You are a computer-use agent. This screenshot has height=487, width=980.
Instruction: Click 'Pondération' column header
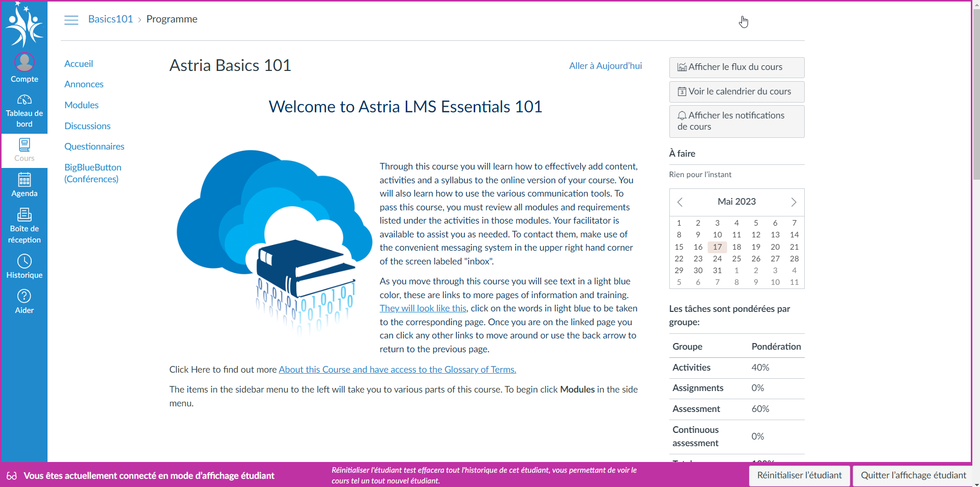776,347
